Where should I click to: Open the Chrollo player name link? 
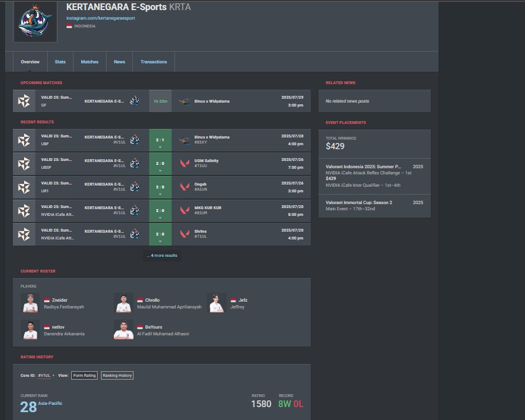pyautogui.click(x=153, y=300)
